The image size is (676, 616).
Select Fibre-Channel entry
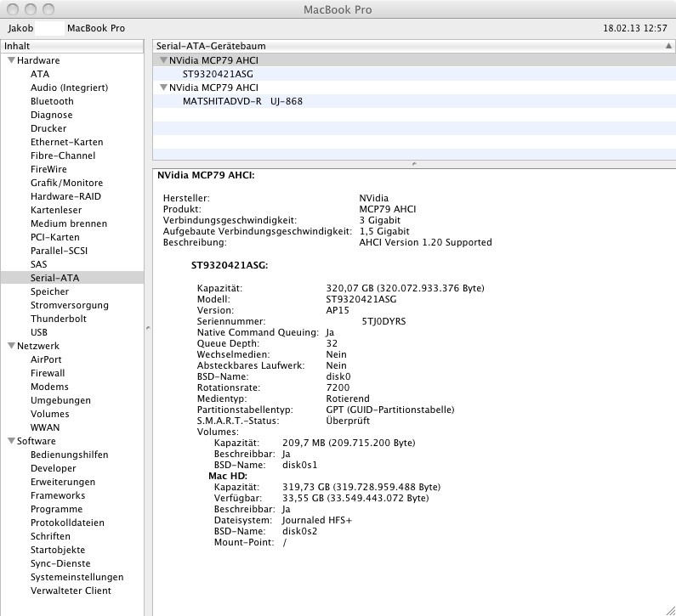click(x=63, y=155)
